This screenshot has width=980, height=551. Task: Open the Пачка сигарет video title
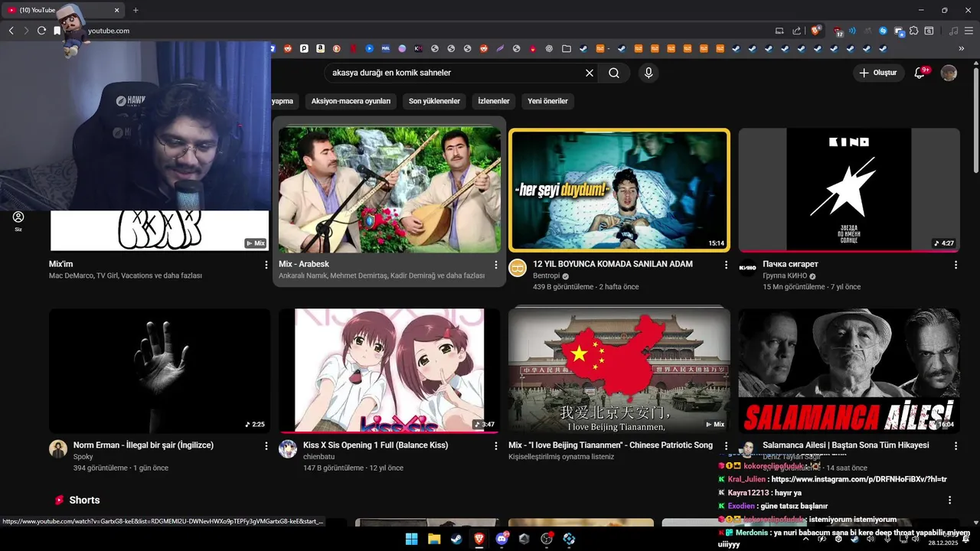coord(790,264)
